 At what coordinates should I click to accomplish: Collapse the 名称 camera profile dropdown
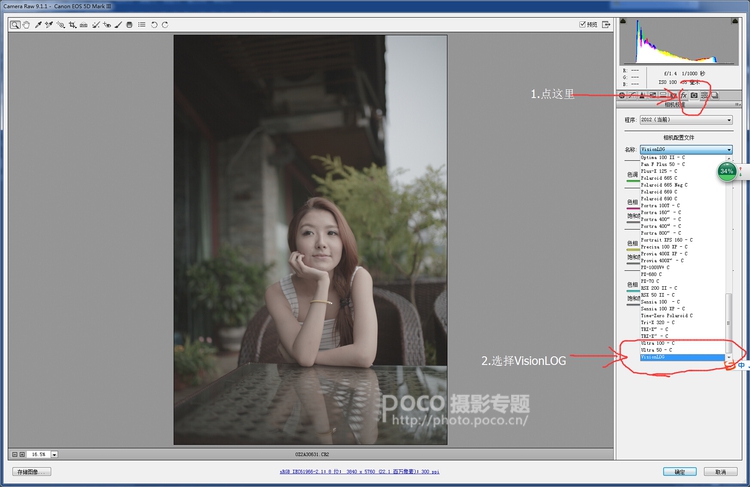click(x=686, y=149)
